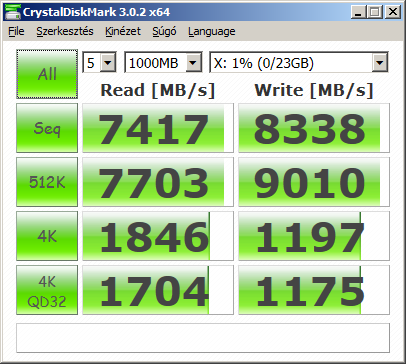
Task: Close the CrystalDiskMark window
Action: pos(393,12)
